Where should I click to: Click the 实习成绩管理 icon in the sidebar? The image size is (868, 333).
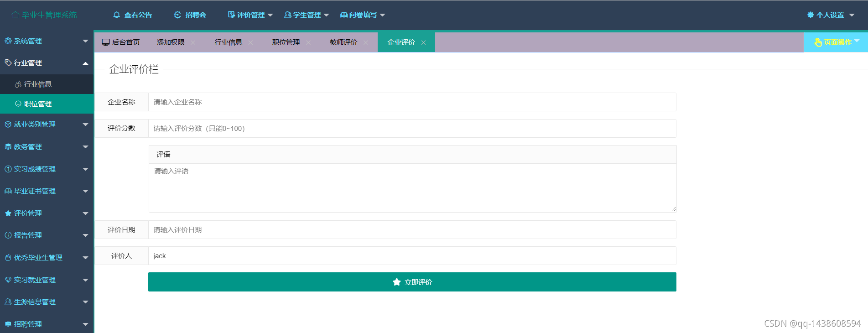tap(8, 169)
